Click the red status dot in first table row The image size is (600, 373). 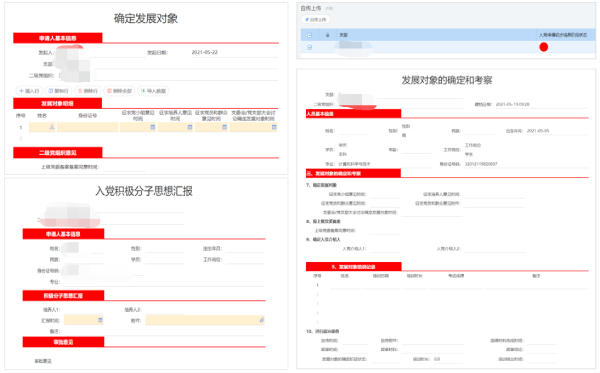(x=543, y=47)
